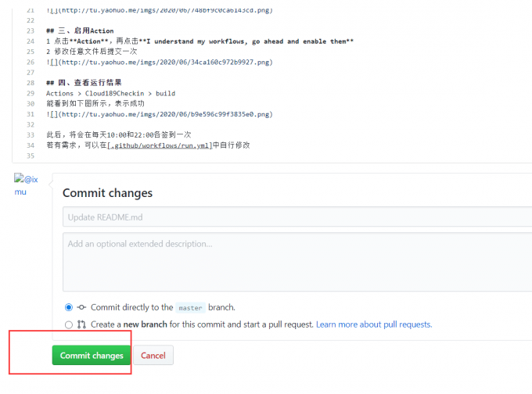The height and width of the screenshot is (394, 532).
Task: Click the 34ca160c972b9927.png image URL line
Action: coord(159,62)
